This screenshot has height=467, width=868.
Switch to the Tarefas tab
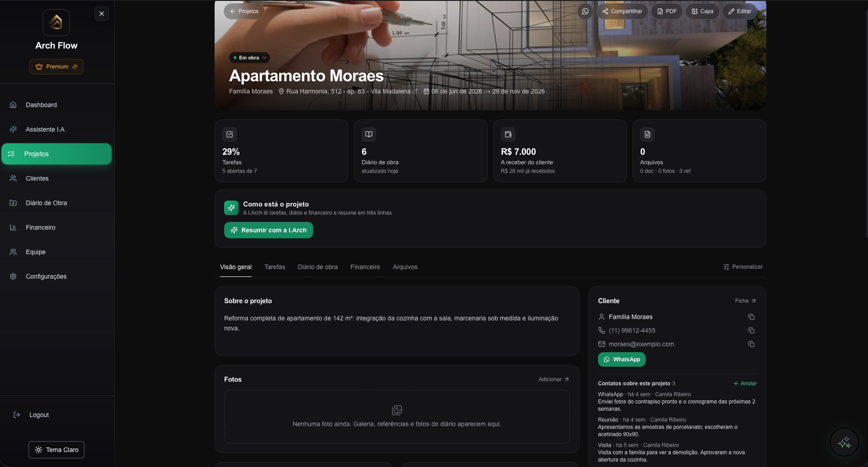[x=275, y=267]
